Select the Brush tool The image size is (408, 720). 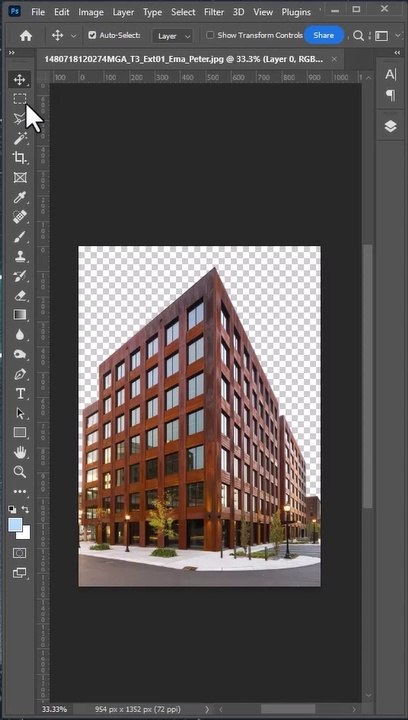click(x=19, y=237)
